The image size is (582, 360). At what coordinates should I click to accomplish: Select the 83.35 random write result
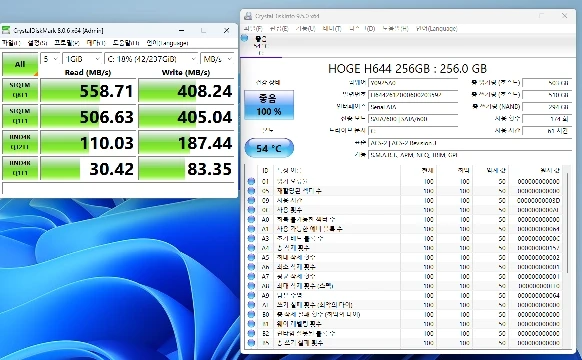pyautogui.click(x=187, y=168)
